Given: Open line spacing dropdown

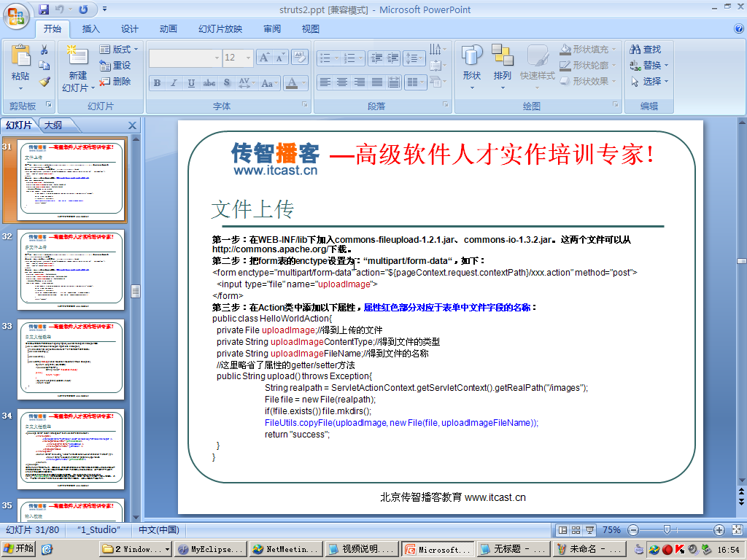Looking at the screenshot, I should (x=414, y=58).
